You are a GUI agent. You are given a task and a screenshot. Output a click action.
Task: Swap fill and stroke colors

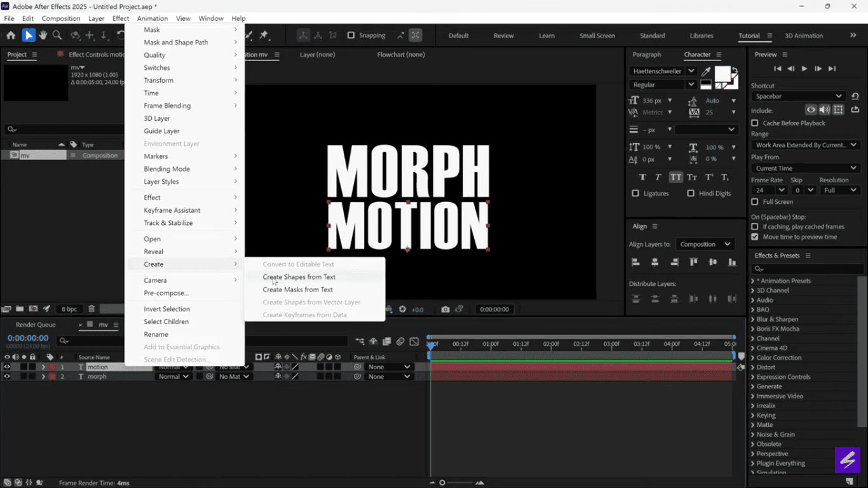point(735,70)
